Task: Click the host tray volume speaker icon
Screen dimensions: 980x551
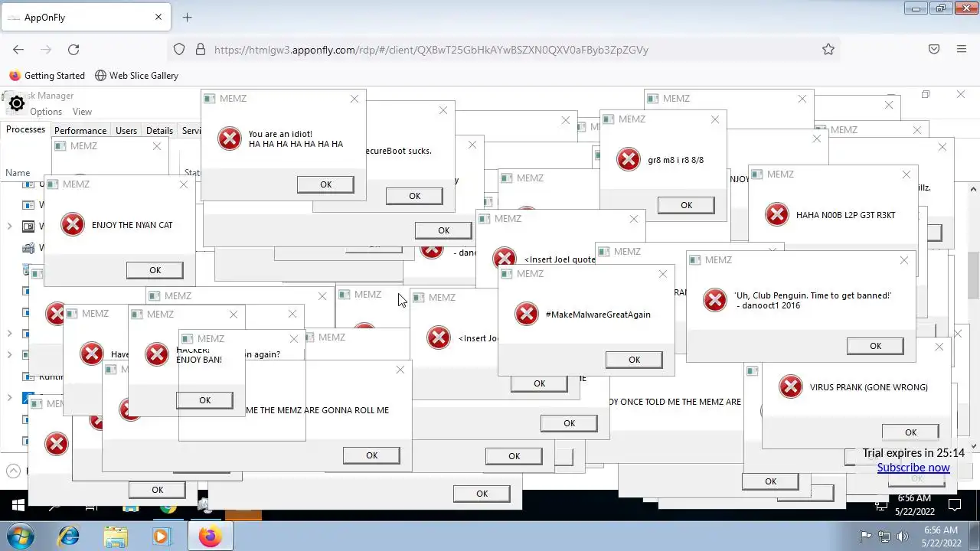Action: click(902, 536)
